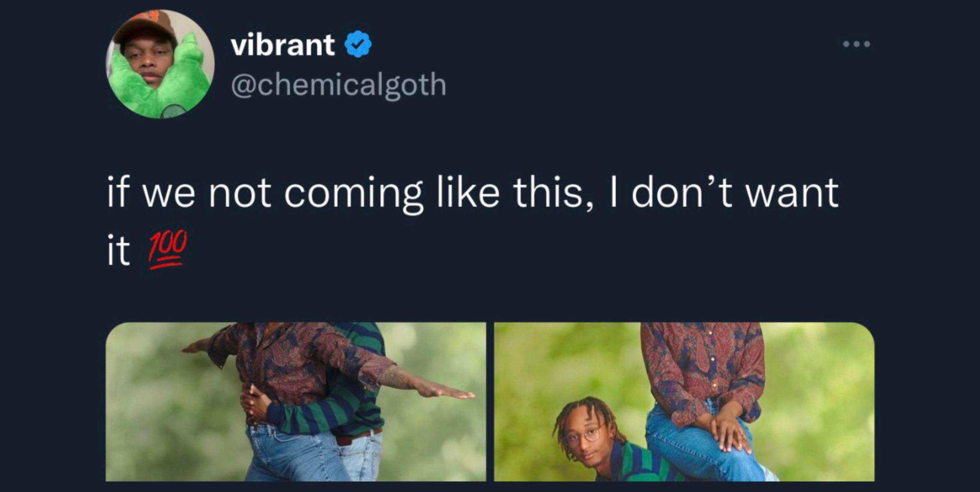Click the blue verified badge
The width and height of the screenshot is (980, 492).
tap(358, 44)
